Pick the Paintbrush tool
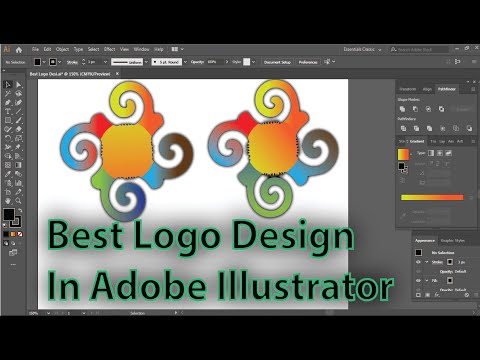 [19, 120]
